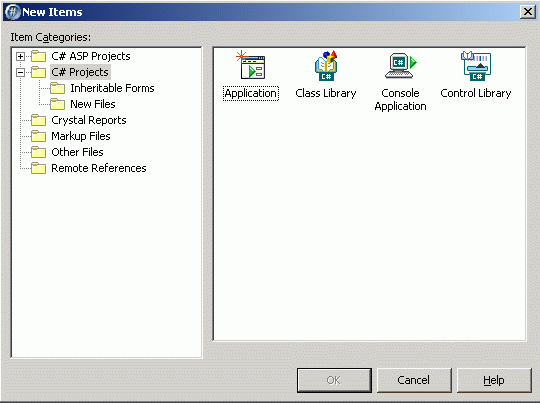
Task: Click the Cancel button
Action: [x=414, y=380]
